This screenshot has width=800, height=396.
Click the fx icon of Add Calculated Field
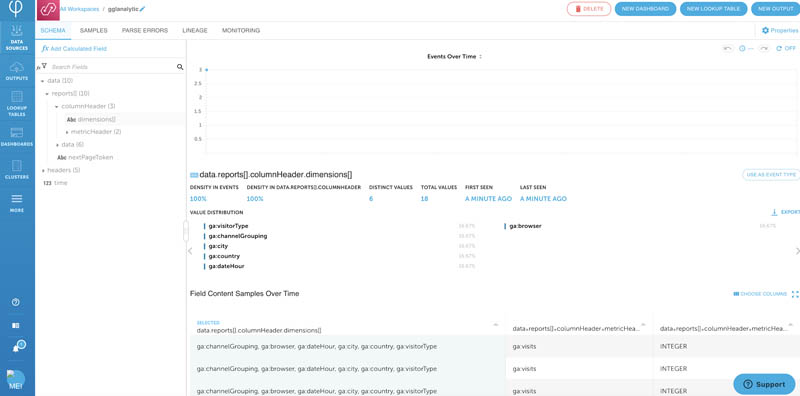45,48
